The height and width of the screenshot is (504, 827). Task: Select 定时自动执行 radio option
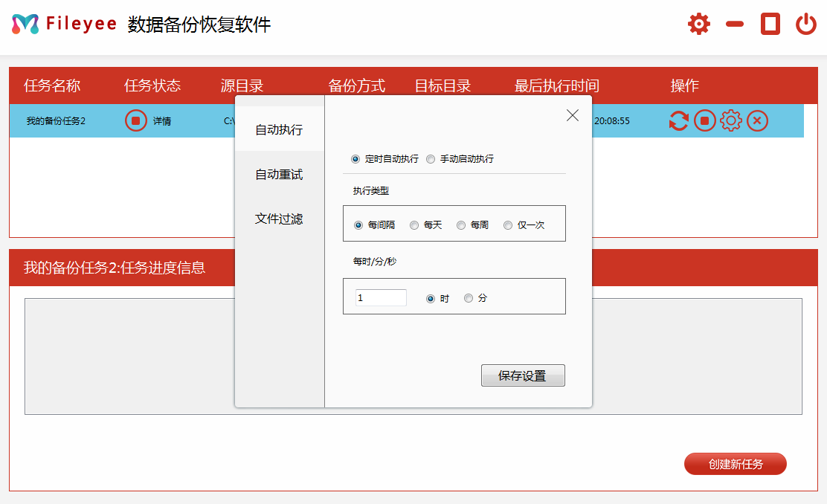click(x=355, y=159)
